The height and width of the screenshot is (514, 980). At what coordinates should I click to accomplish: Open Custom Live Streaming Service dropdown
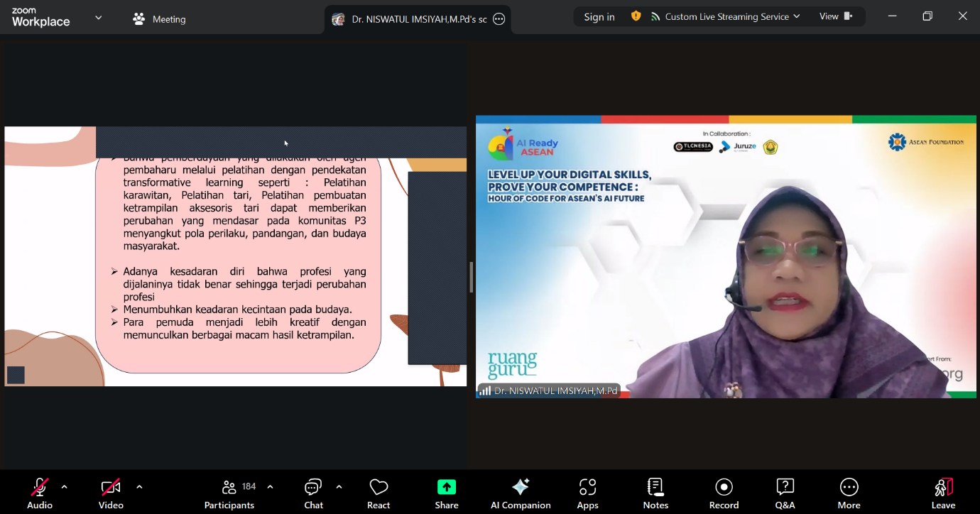(731, 17)
